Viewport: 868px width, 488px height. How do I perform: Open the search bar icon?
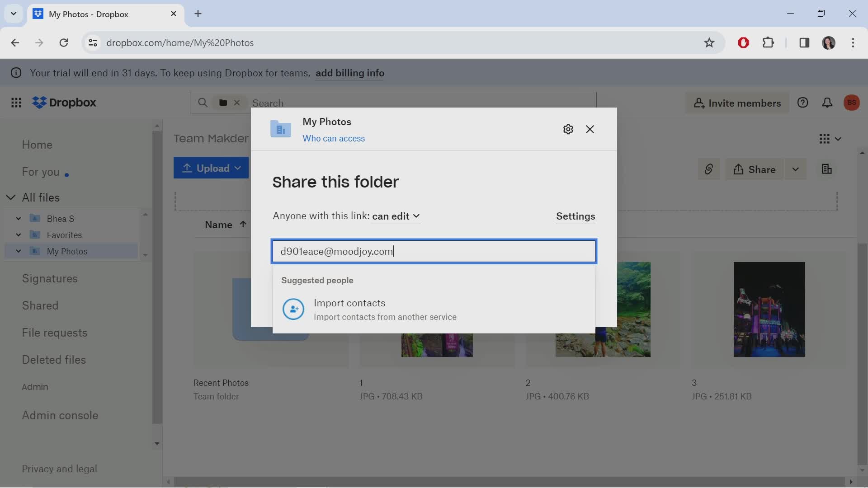(x=202, y=103)
